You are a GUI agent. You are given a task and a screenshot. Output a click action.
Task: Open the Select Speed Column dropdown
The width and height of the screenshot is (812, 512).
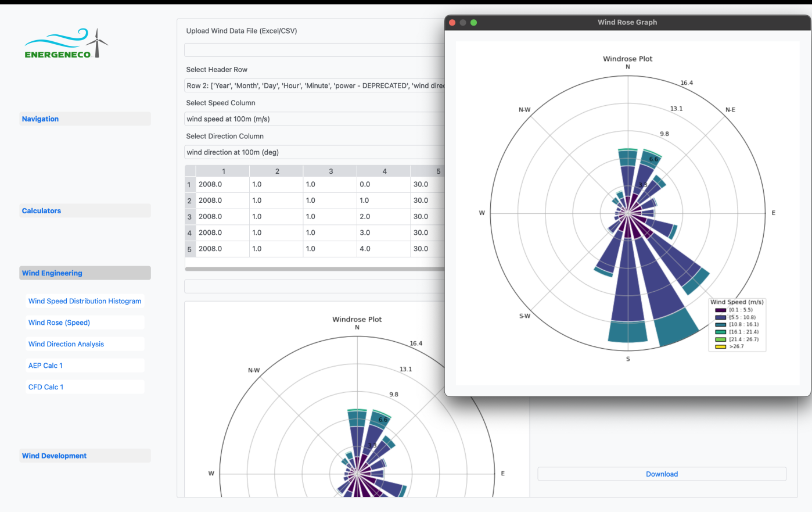314,119
